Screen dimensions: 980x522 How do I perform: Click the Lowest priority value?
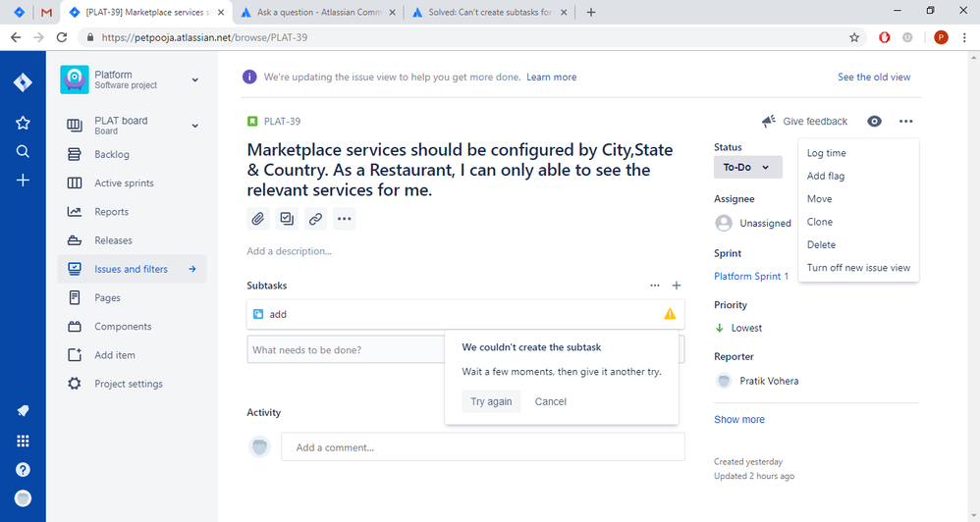[x=738, y=328]
